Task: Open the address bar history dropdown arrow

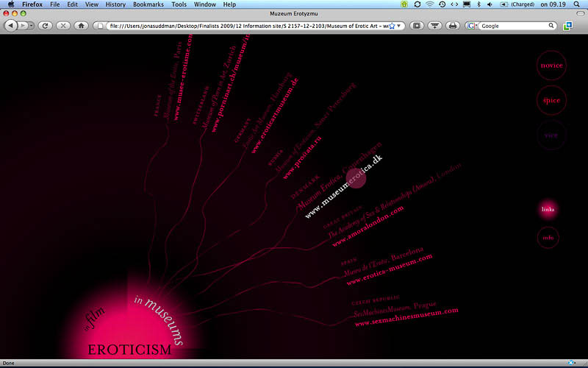Action: (x=399, y=26)
